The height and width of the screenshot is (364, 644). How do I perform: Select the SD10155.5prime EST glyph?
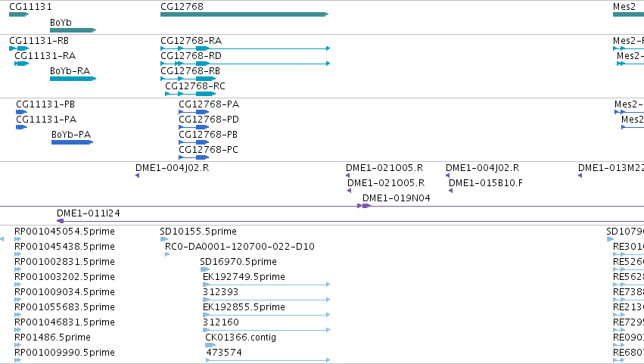pyautogui.click(x=164, y=239)
